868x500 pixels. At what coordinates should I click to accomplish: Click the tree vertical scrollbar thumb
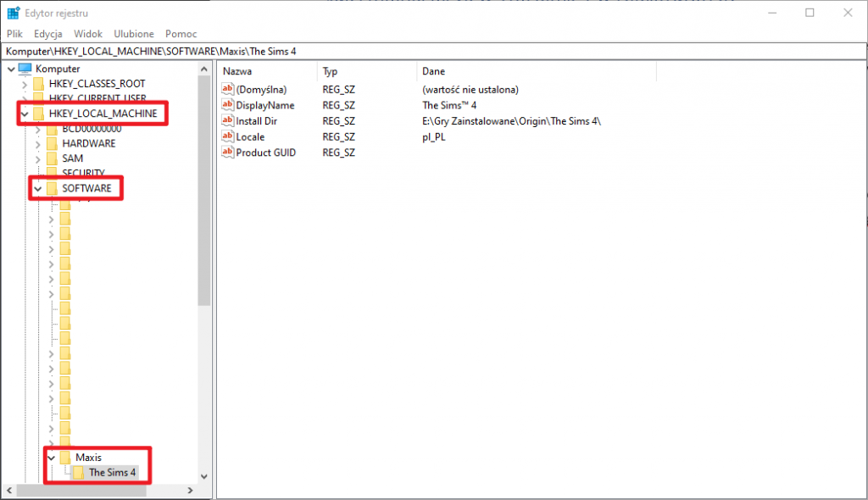tap(203, 191)
